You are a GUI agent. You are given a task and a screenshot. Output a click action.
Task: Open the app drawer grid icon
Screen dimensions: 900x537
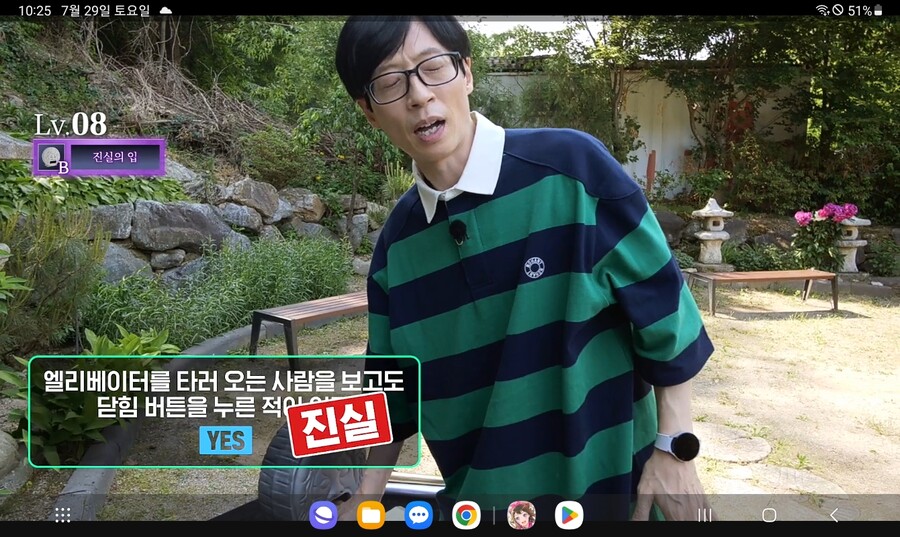coord(62,515)
